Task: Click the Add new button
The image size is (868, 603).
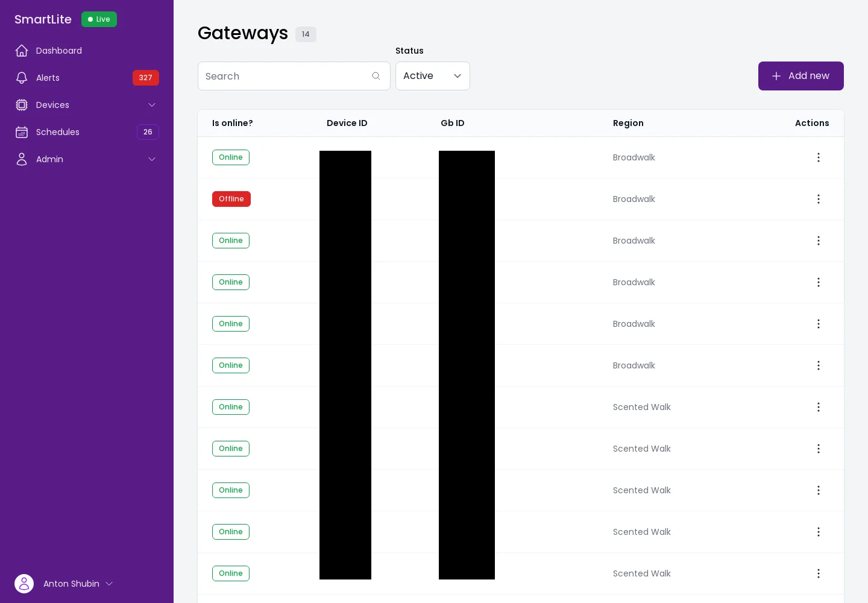Action: [801, 76]
